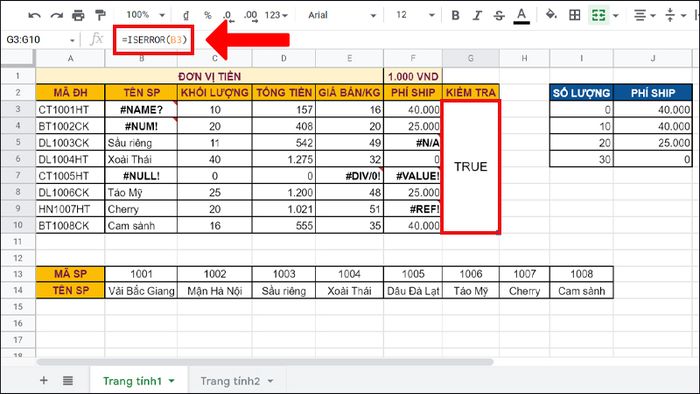Click the Vải Bắc Giang cell

click(141, 291)
